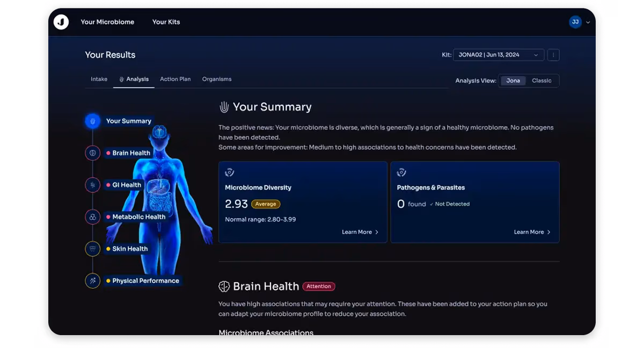Screen dimensions: 644x348
Task: Click Learn More on Pathogens & Parasites card
Action: [x=532, y=232]
